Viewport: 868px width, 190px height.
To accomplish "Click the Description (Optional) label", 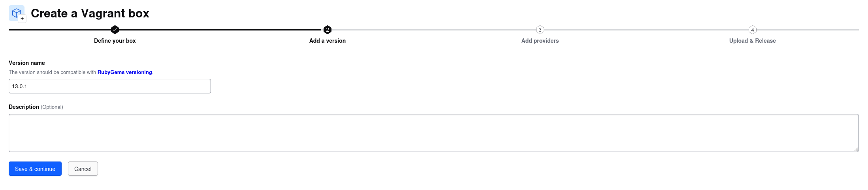I will 36,107.
